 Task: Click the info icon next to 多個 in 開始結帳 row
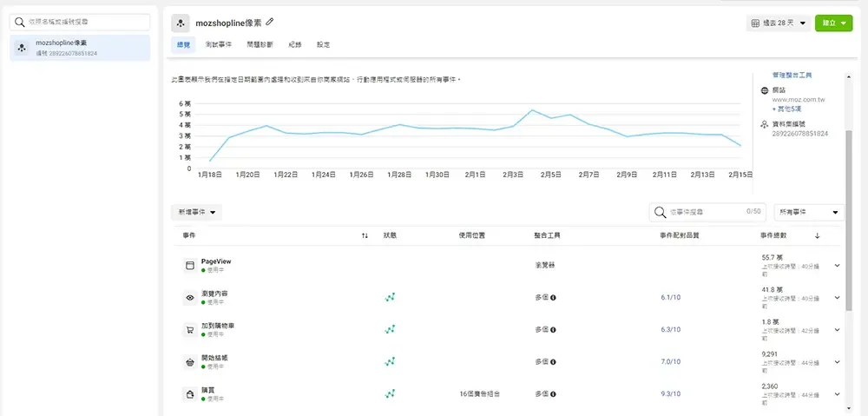[x=553, y=361]
